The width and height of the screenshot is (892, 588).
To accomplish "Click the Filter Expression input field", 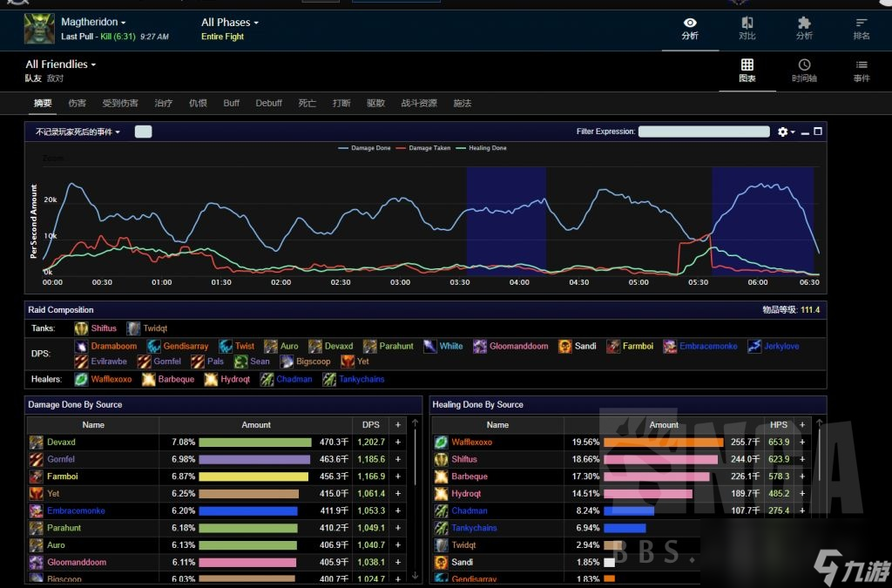I will coord(704,132).
